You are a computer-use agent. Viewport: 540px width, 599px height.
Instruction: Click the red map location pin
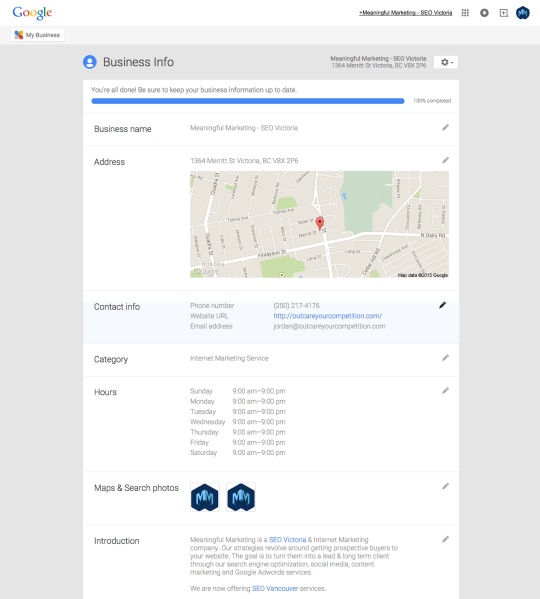click(320, 223)
